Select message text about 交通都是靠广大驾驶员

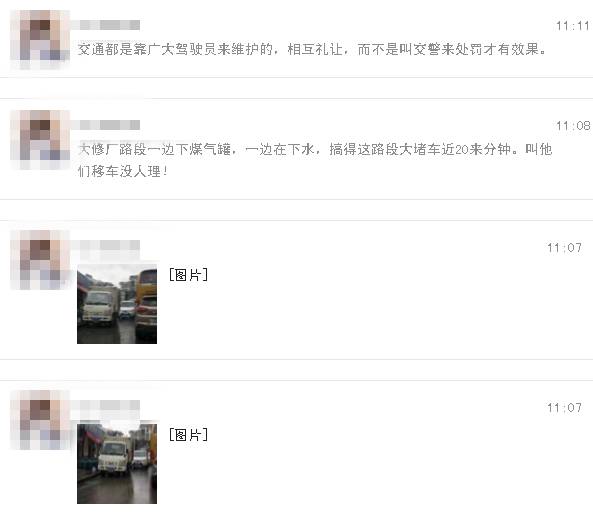(312, 49)
